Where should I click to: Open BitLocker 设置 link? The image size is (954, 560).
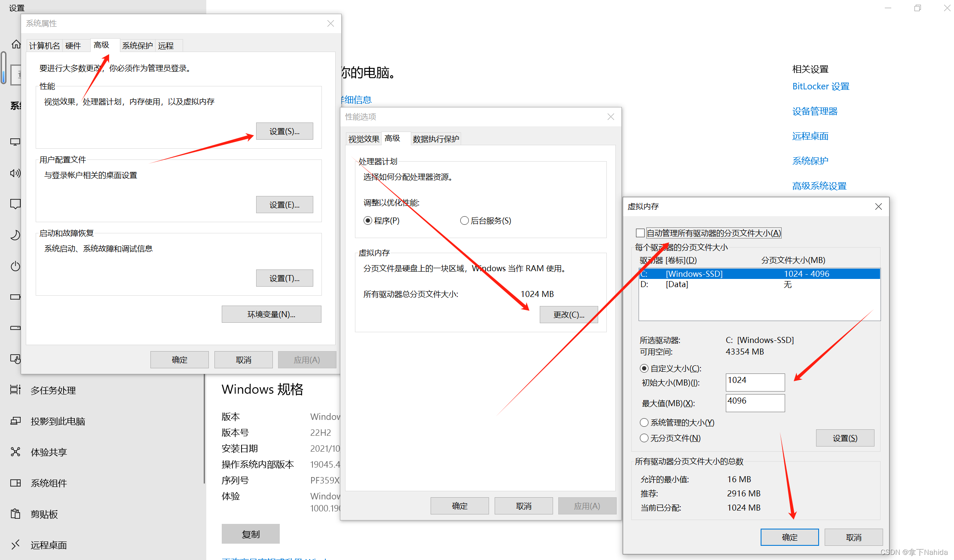[820, 86]
